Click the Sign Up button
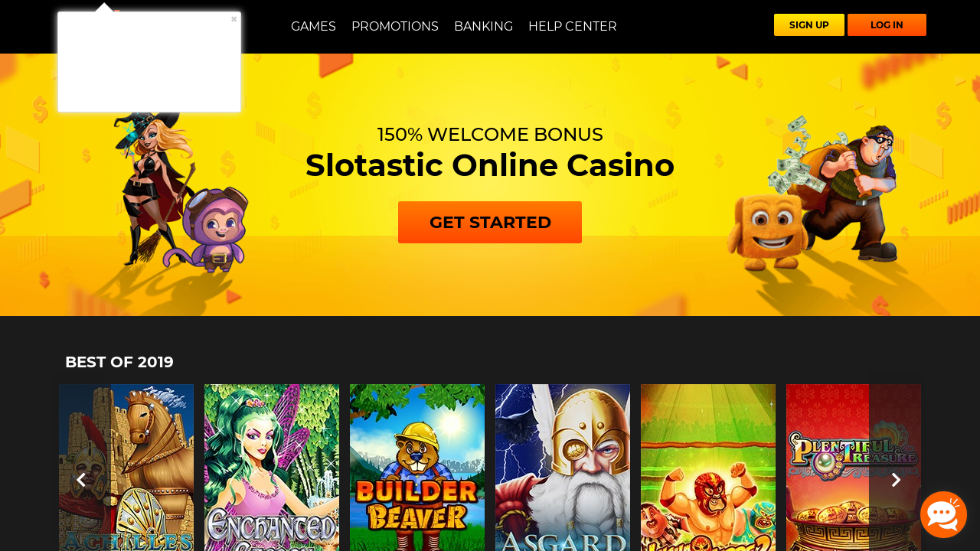Viewport: 980px width, 551px height. 809,24
